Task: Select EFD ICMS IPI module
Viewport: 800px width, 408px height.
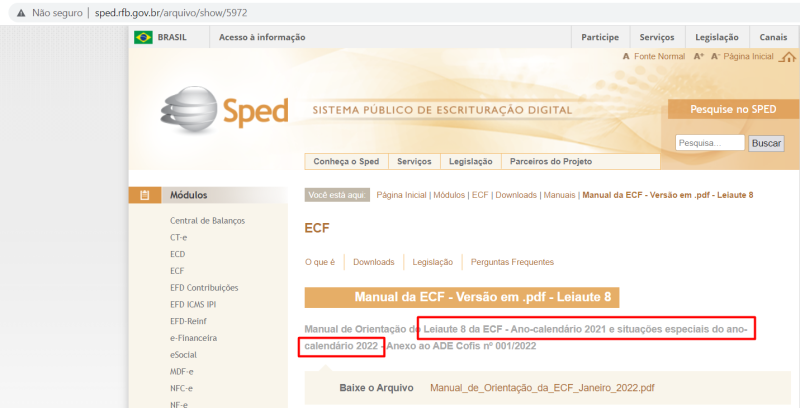Action: coord(195,304)
